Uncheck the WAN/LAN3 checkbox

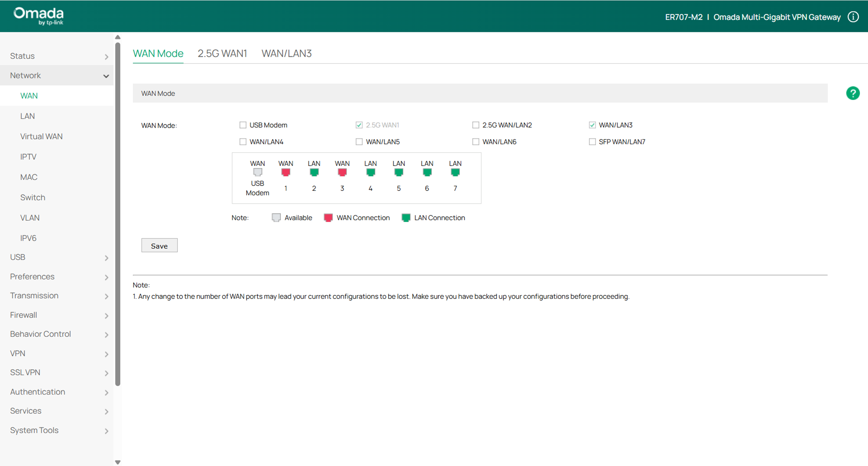tap(592, 125)
